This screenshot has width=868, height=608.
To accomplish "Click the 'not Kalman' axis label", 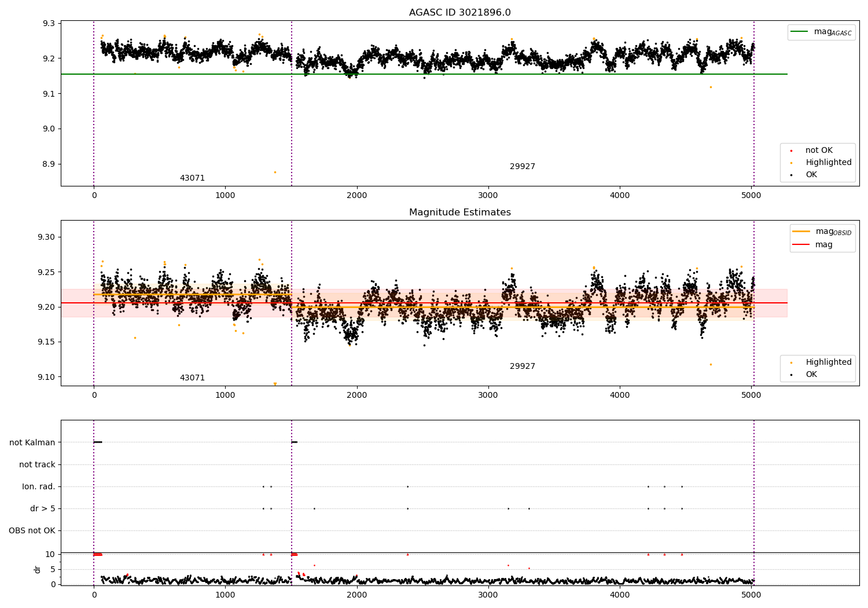I will (x=32, y=442).
